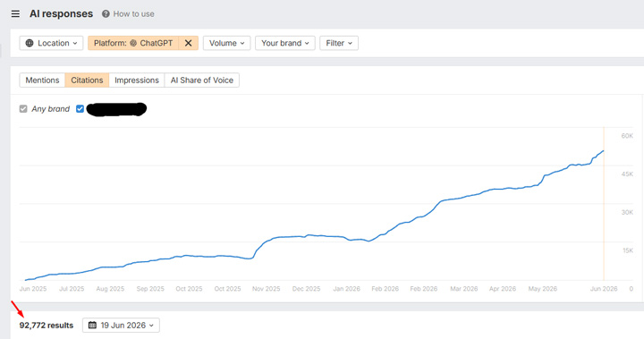
Task: Open the 19 Jun 2026 date picker
Action: click(121, 326)
